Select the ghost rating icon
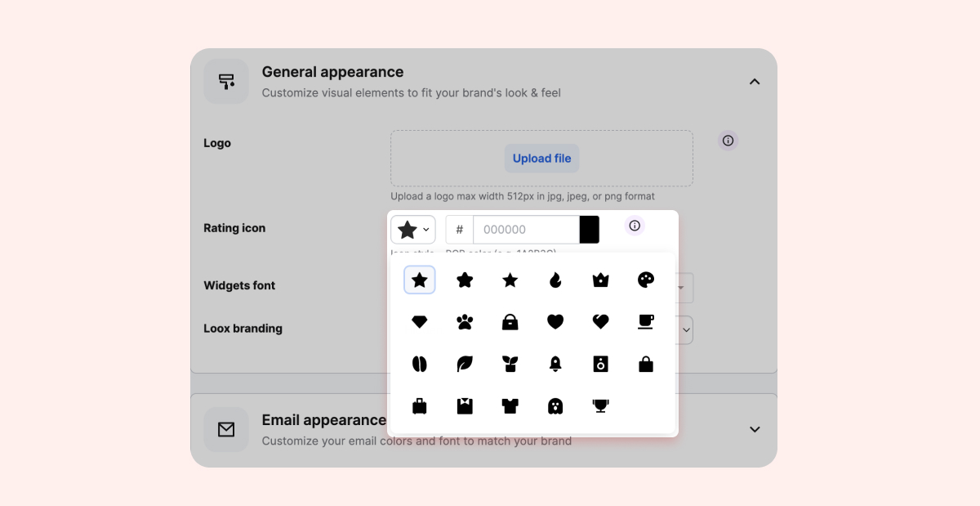 [x=555, y=405]
